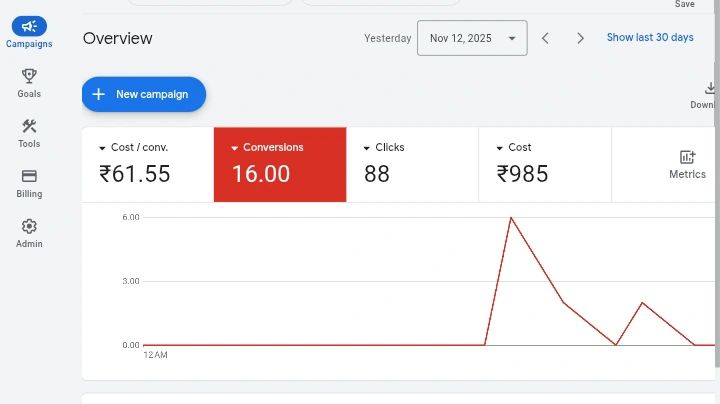Open Admin settings gear icon

(29, 226)
